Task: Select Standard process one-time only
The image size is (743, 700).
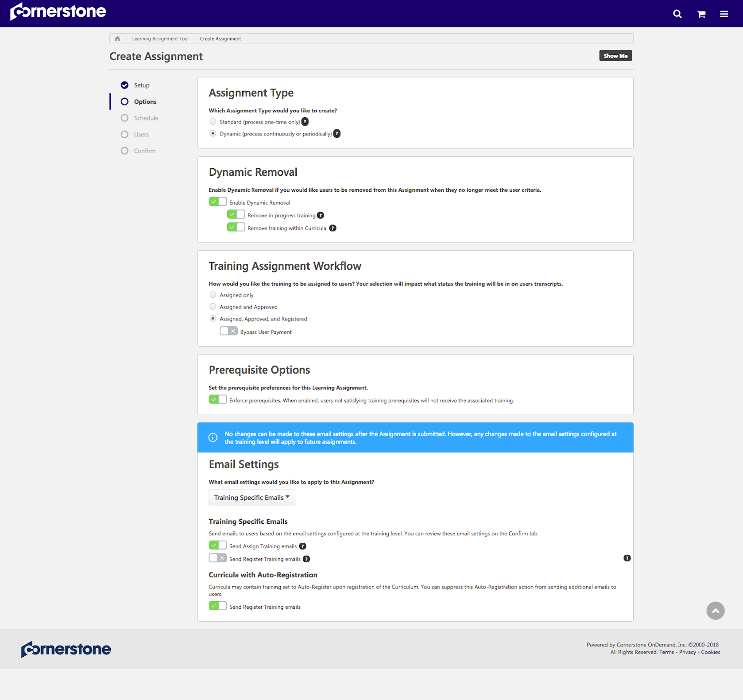Action: tap(213, 121)
